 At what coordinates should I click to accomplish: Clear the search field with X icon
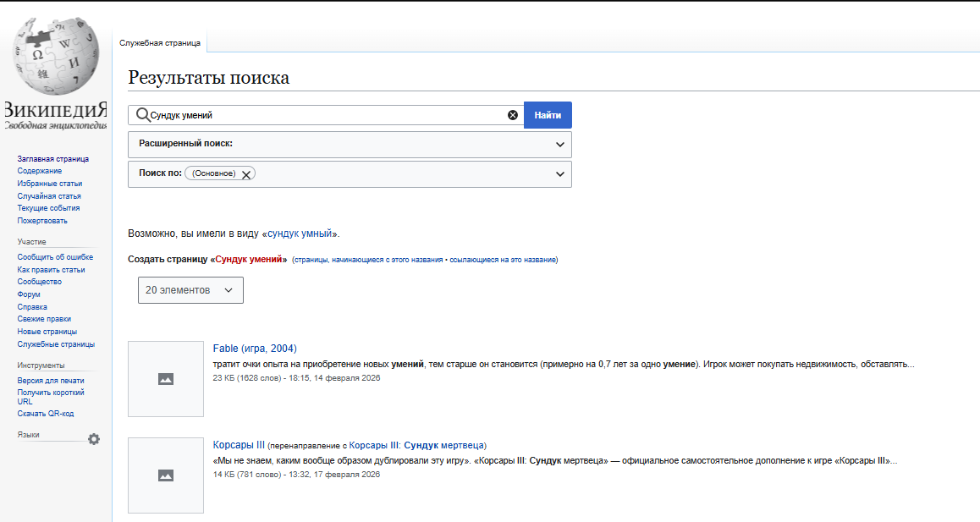(512, 115)
